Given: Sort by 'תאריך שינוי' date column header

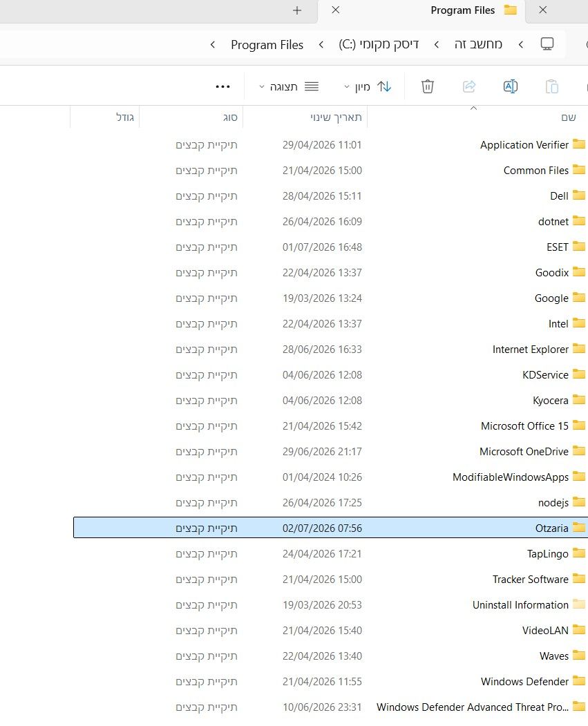Looking at the screenshot, I should (336, 117).
